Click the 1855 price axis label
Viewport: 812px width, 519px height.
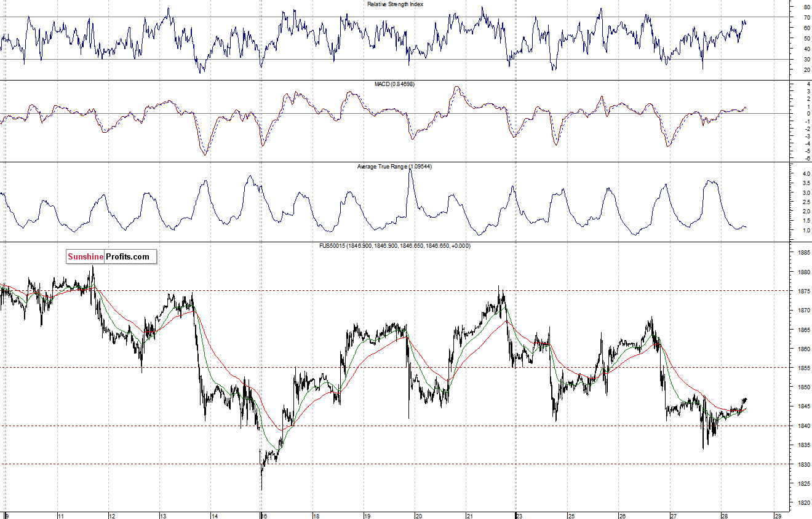coord(803,368)
